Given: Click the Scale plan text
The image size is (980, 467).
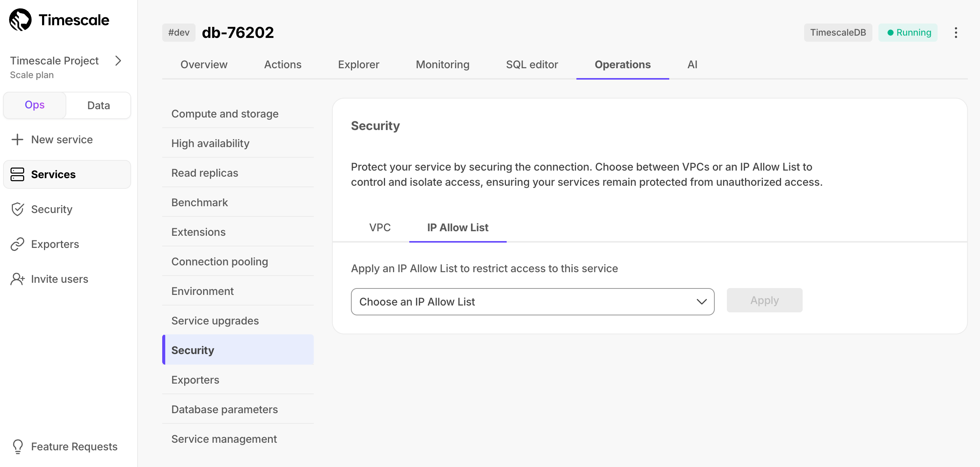Looking at the screenshot, I should [32, 75].
